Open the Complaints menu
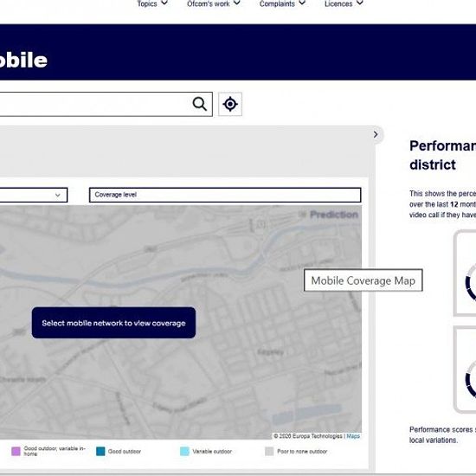476x476 pixels. point(282,3)
